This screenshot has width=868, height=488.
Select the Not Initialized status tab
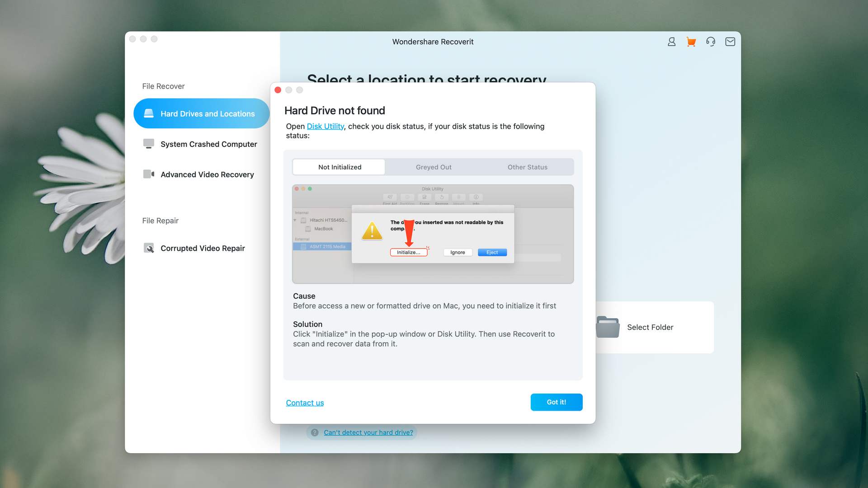(339, 167)
